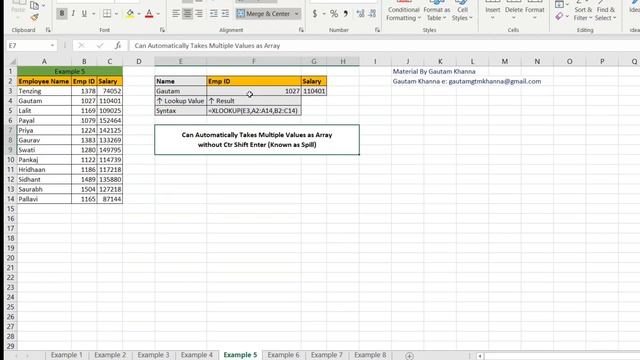640x360 pixels.
Task: Open Format as Table menu
Action: point(437,11)
